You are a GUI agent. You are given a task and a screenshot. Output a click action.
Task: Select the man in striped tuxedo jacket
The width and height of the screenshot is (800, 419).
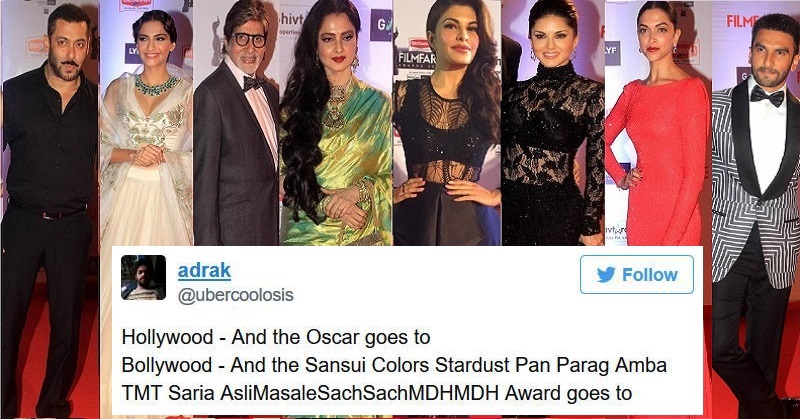click(756, 209)
